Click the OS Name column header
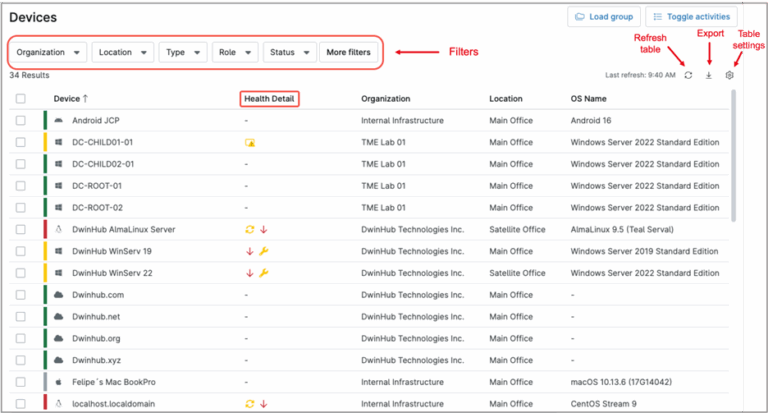The height and width of the screenshot is (413, 768). (x=592, y=98)
